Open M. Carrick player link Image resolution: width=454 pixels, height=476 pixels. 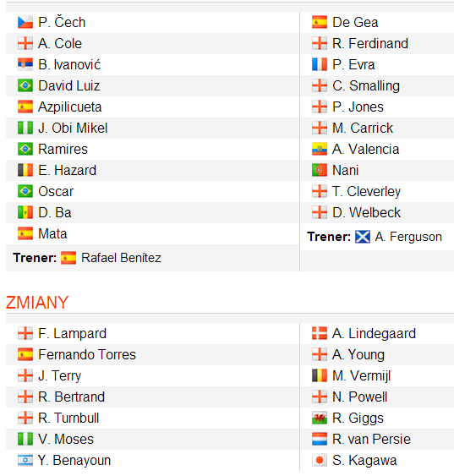363,128
